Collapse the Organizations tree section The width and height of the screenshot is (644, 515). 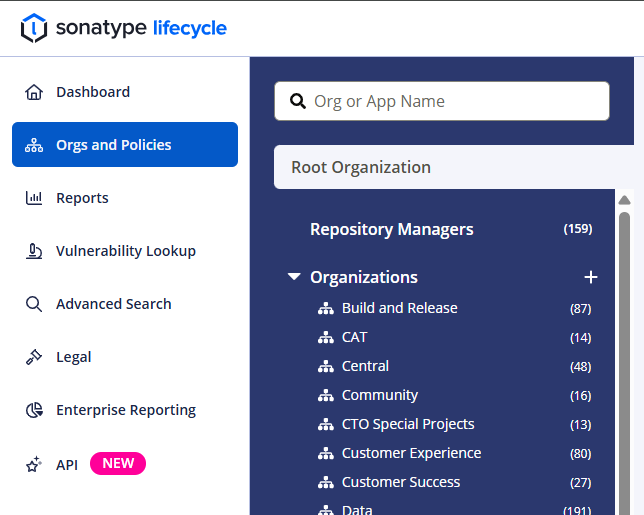[294, 277]
